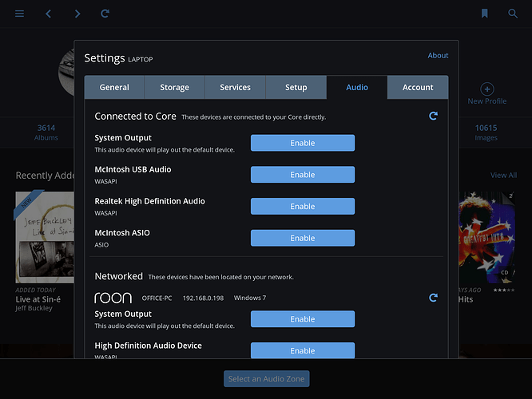Click the Live at Sin-é title
532x399 pixels.
38,299
